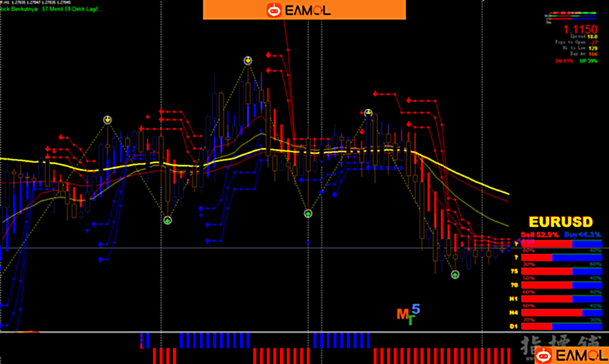Click the red 1.1150 price readout
This screenshot has height=364, width=609.
pyautogui.click(x=579, y=30)
